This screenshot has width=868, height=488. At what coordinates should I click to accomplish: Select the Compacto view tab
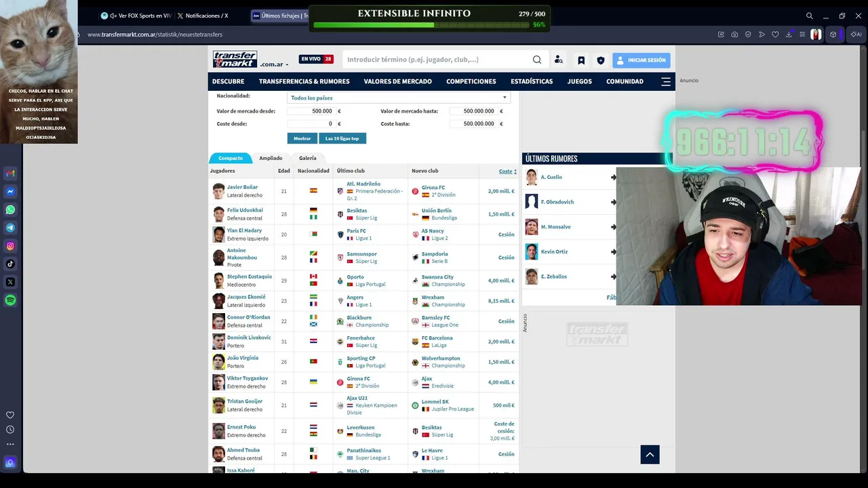pyautogui.click(x=231, y=158)
